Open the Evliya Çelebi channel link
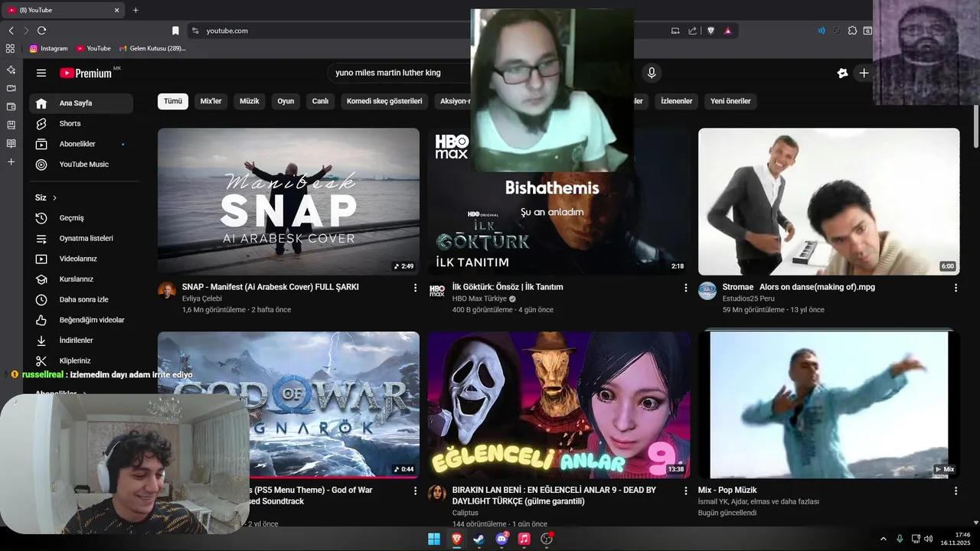Viewport: 980px width, 551px height. click(x=202, y=298)
